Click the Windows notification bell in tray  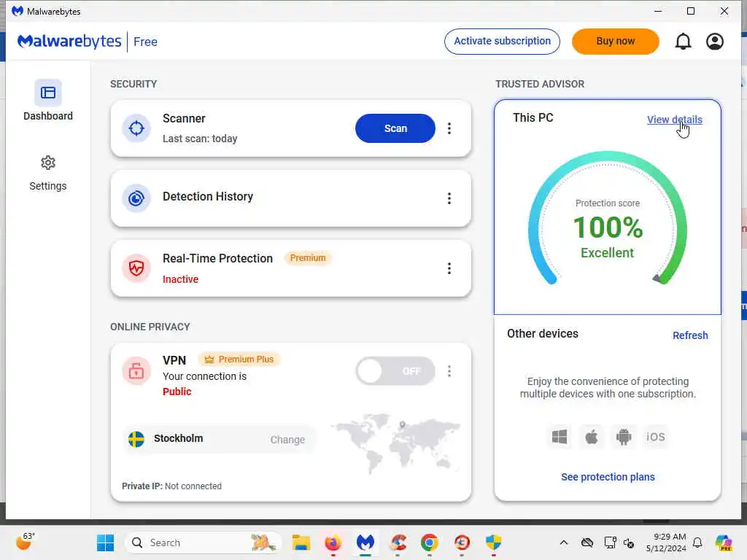(697, 542)
